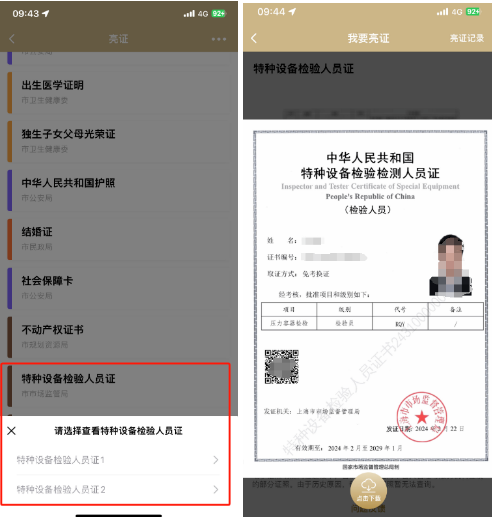
Task: Open chevron for 特种设备检验人员证1
Action: pyautogui.click(x=216, y=460)
